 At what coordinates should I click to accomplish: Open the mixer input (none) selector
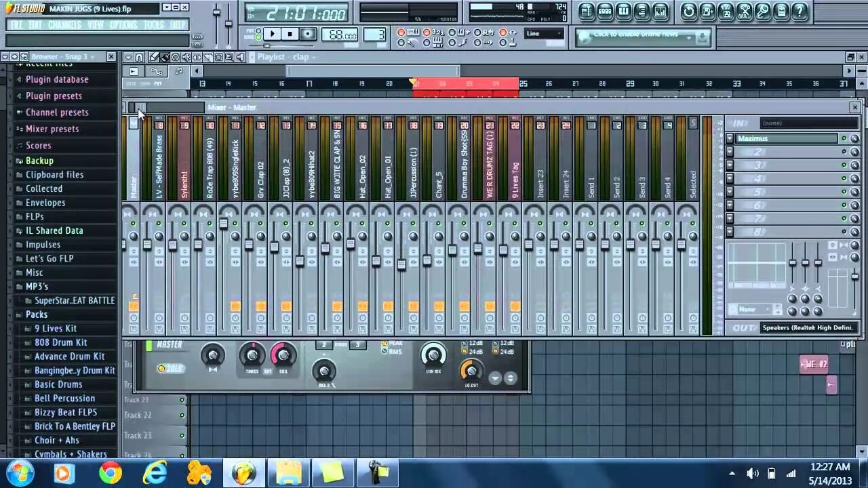(809, 123)
